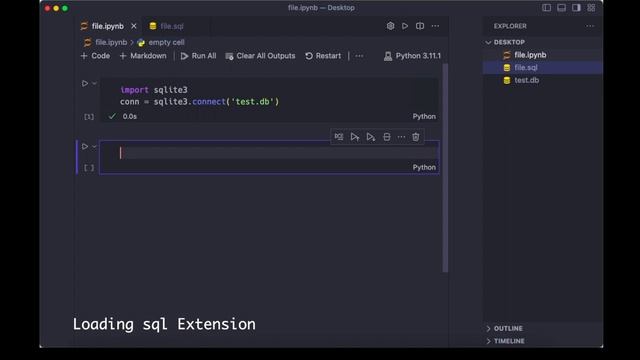640x360 pixels.
Task: Delete the empty cell with trash icon
Action: tap(416, 137)
